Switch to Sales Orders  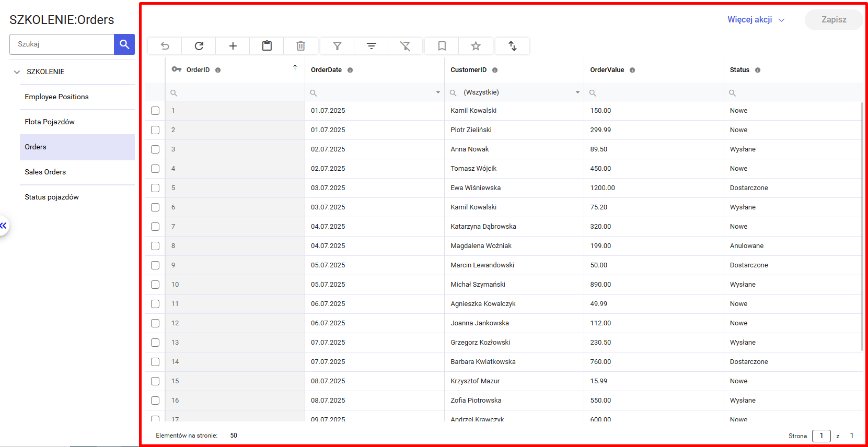pos(77,172)
